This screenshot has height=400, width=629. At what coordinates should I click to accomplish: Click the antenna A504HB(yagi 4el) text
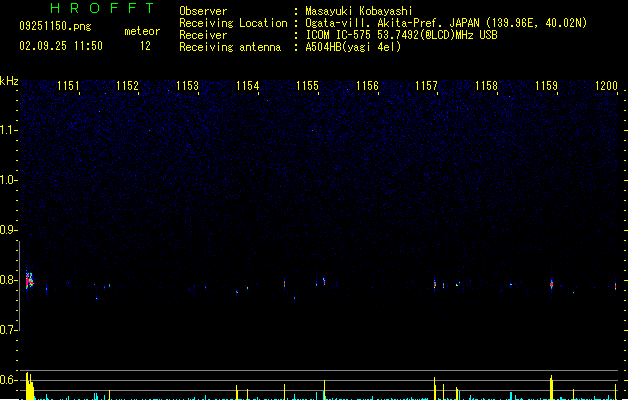[353, 47]
